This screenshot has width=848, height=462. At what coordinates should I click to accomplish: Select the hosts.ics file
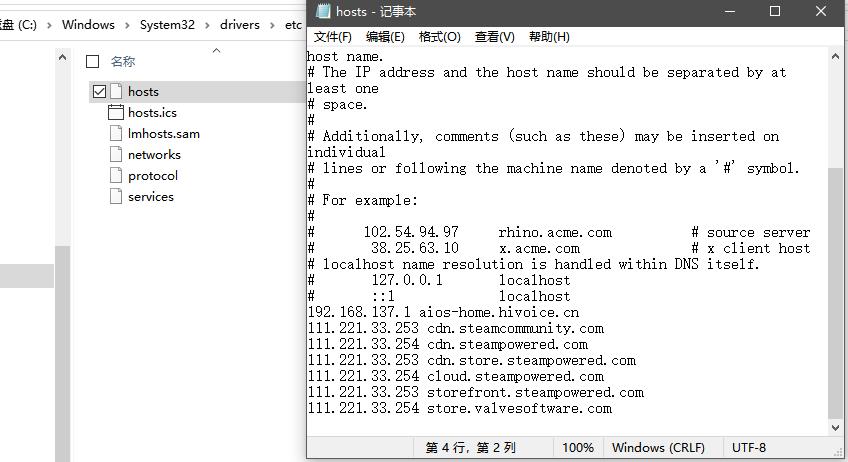tap(153, 113)
